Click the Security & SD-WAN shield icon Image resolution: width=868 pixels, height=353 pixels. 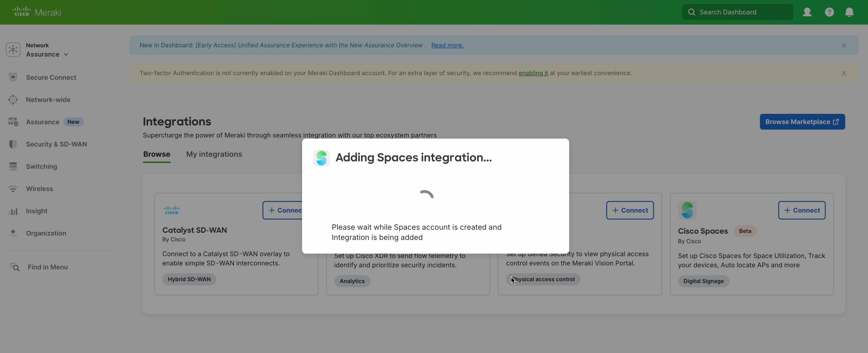[x=13, y=144]
